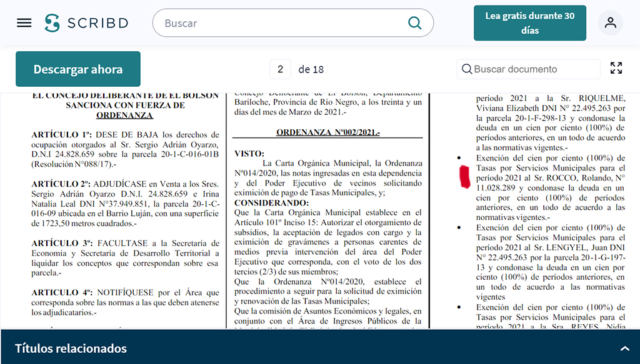
Task: Toggle fullscreen document view
Action: pos(616,68)
